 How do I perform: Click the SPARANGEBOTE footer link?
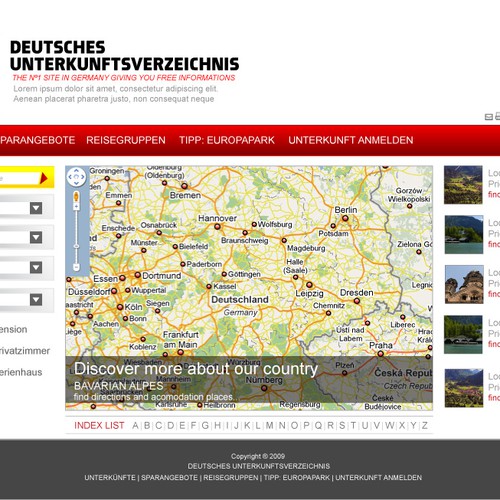tap(169, 478)
